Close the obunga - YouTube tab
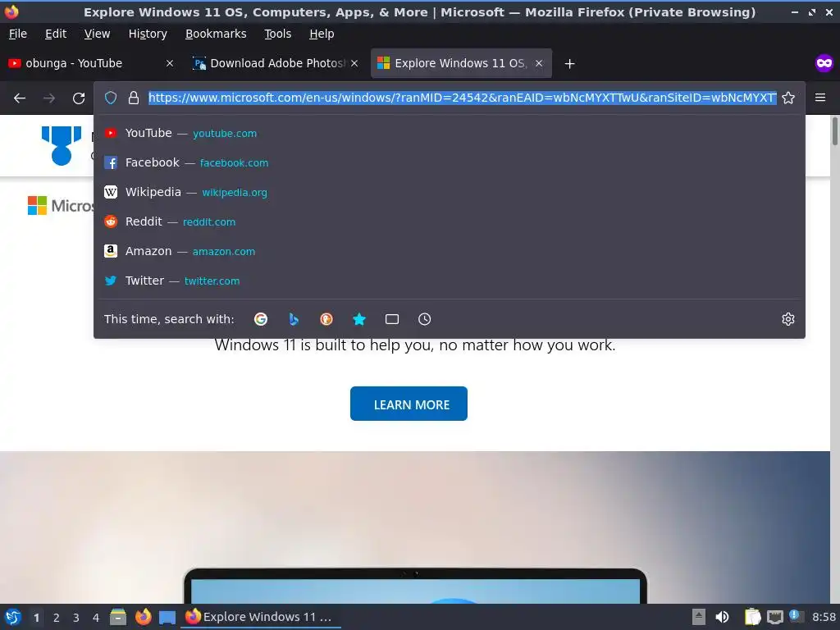Screen dimensions: 840x630 (x=169, y=63)
